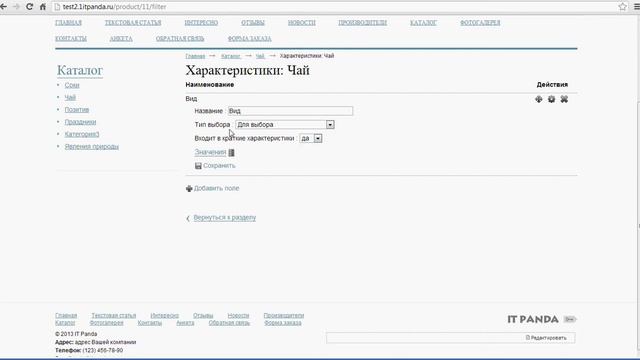This screenshot has width=640, height=360.
Task: Open ТЕКСТОВАЯ СТАТЬЯ menu item
Action: point(133,23)
